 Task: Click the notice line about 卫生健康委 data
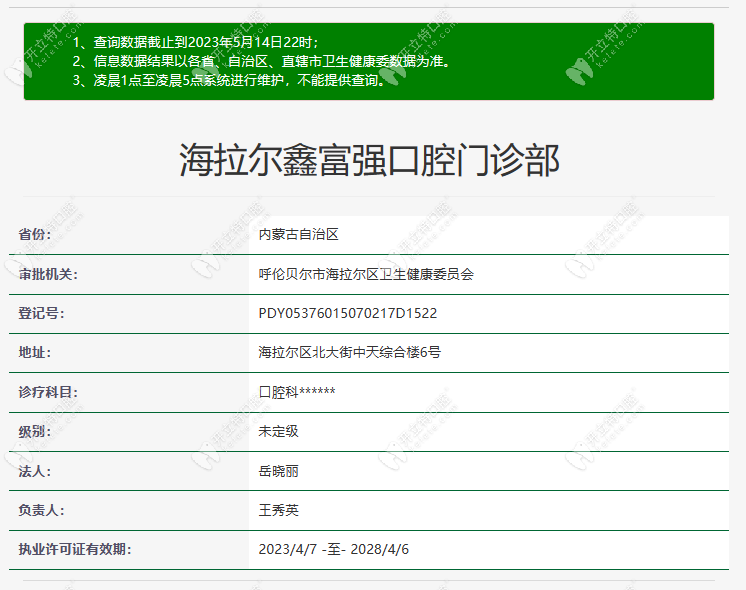(x=262, y=61)
